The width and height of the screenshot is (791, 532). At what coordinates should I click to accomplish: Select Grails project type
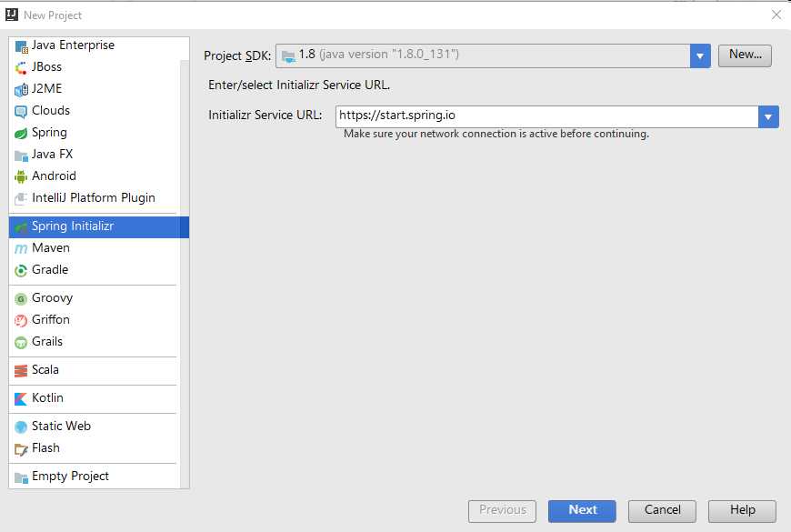click(x=94, y=341)
